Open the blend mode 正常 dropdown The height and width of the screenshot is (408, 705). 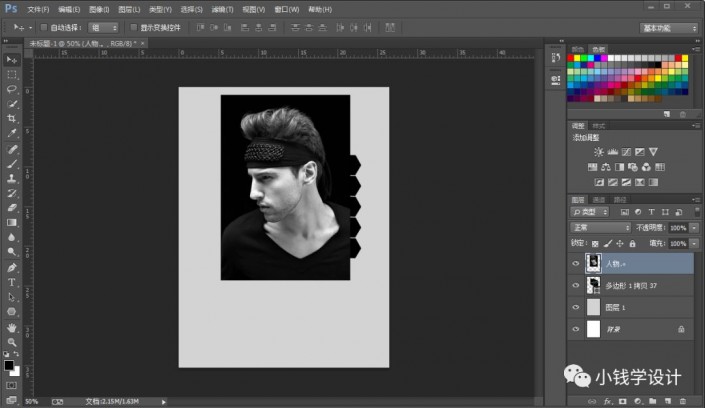[x=600, y=228]
